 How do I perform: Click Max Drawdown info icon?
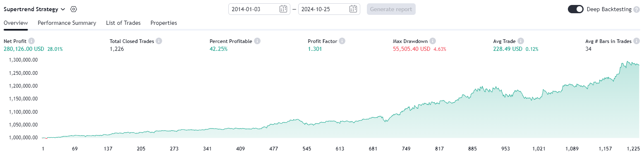[x=433, y=41]
